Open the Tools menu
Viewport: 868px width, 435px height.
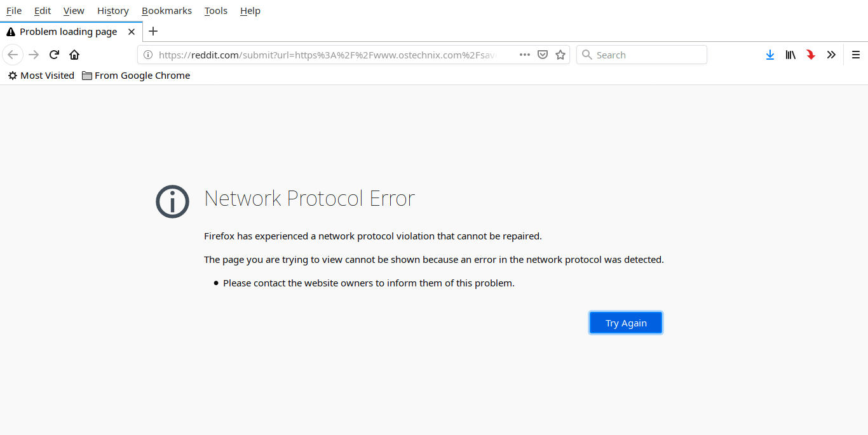[216, 11]
